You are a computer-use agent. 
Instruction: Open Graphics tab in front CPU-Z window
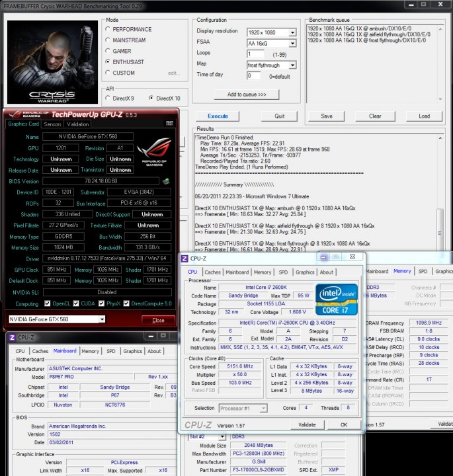pyautogui.click(x=305, y=272)
